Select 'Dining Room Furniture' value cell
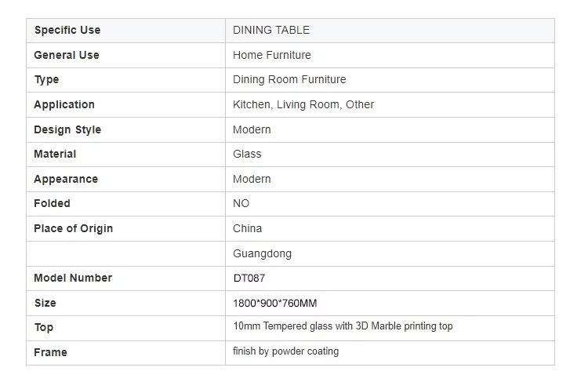This screenshot has height=382, width=588. tap(289, 80)
